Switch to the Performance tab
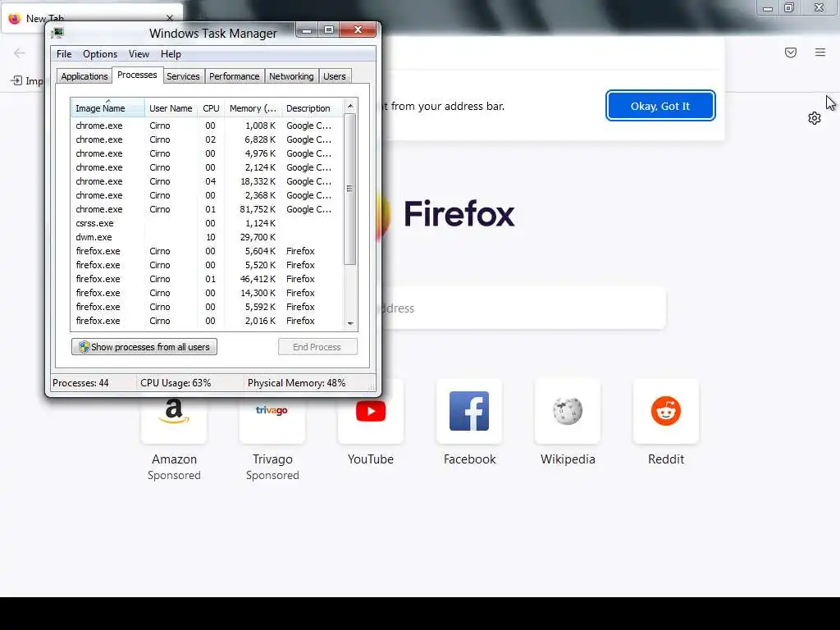Image resolution: width=840 pixels, height=630 pixels. pos(234,76)
